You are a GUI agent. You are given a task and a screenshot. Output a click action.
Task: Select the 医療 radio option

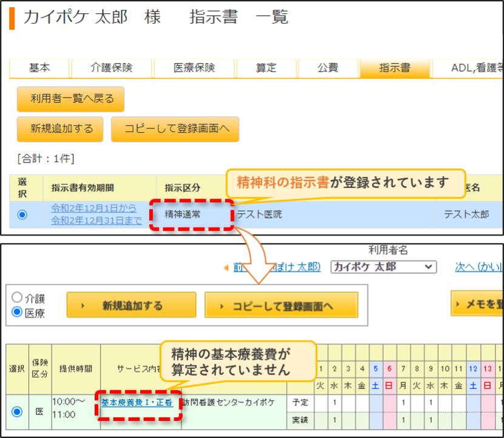[17, 312]
